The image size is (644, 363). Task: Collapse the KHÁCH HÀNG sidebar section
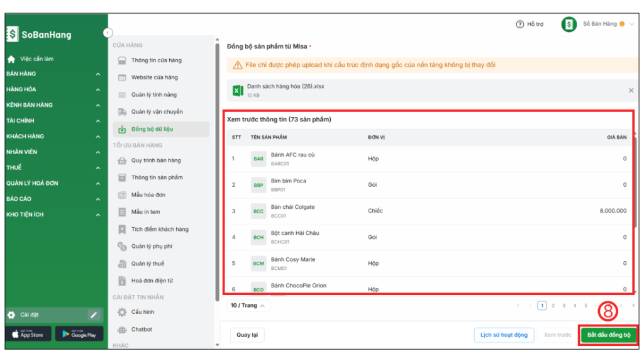[x=97, y=137]
